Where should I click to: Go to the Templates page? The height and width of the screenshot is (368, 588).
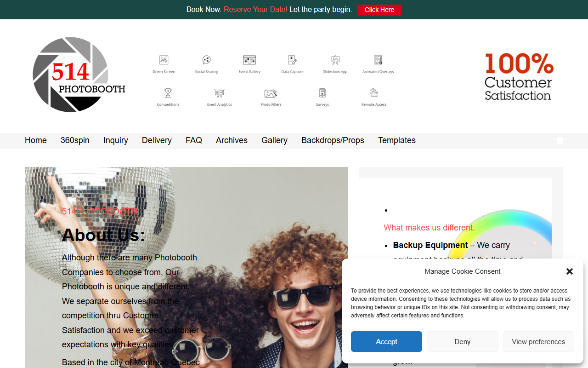397,140
